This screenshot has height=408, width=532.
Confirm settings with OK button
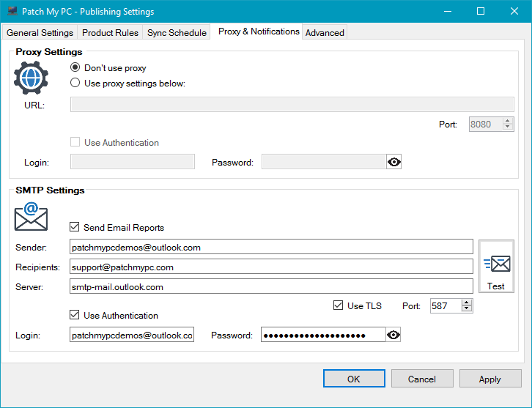pos(354,379)
